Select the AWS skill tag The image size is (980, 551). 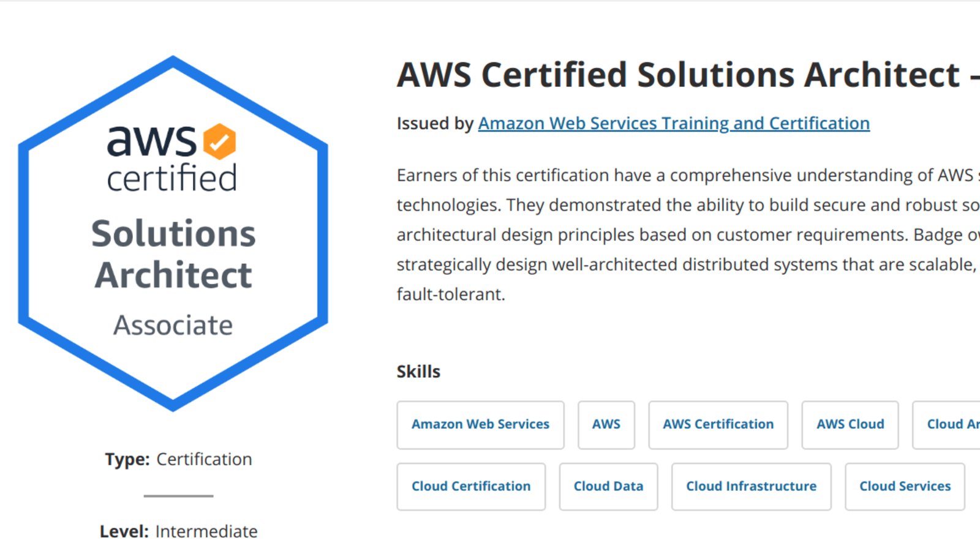(x=606, y=425)
